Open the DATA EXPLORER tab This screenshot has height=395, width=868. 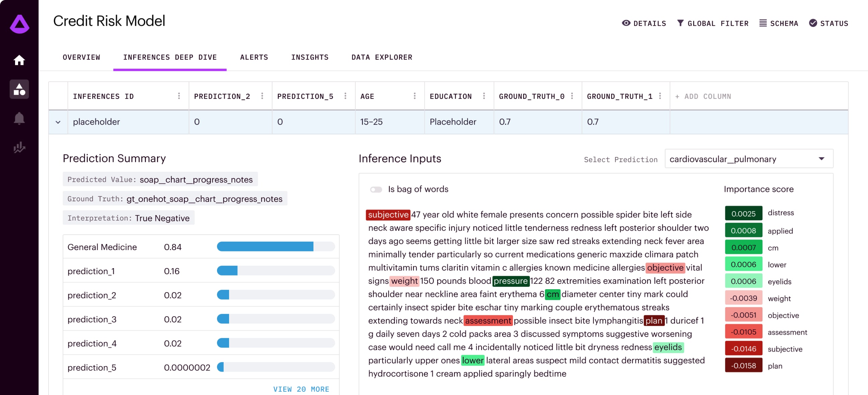pyautogui.click(x=381, y=57)
